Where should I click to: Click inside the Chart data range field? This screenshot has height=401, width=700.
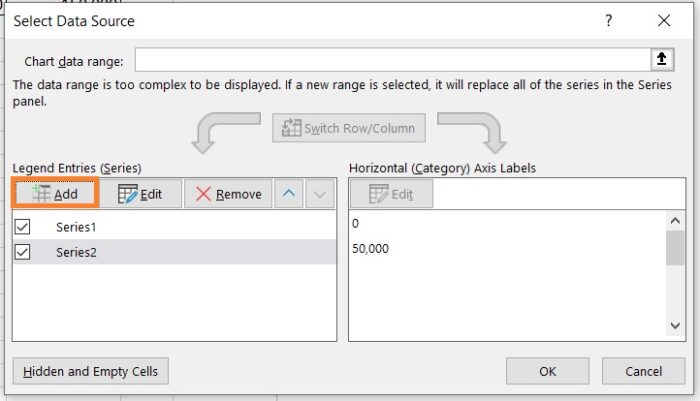pos(390,60)
